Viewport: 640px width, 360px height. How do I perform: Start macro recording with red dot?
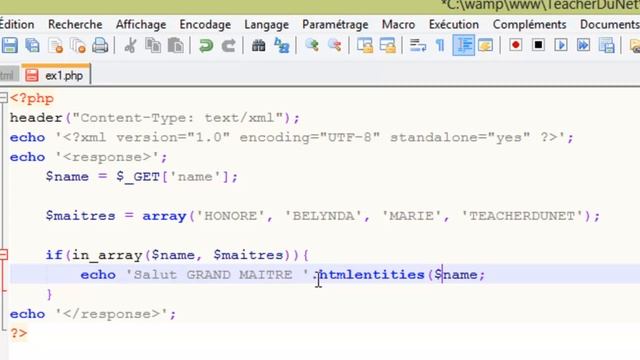tap(516, 45)
